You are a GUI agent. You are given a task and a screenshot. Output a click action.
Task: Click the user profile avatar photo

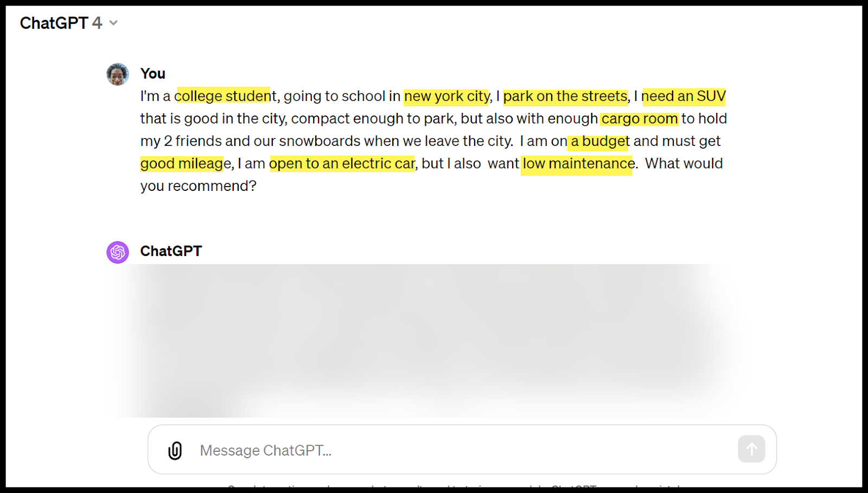pyautogui.click(x=118, y=74)
